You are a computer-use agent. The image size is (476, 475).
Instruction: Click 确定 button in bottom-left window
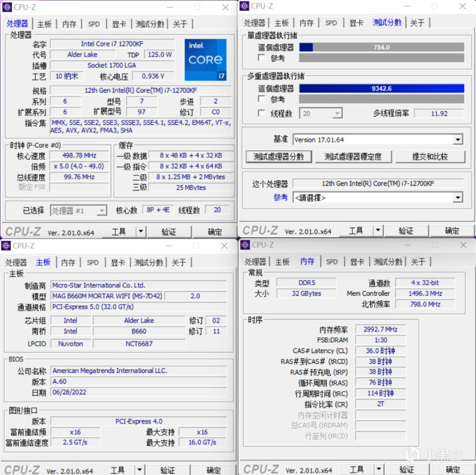(214, 470)
